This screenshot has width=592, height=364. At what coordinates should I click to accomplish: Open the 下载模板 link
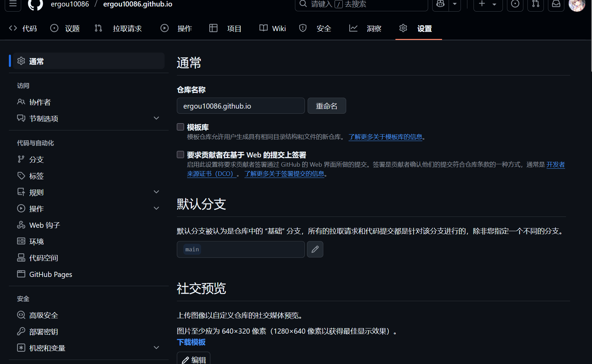[191, 342]
